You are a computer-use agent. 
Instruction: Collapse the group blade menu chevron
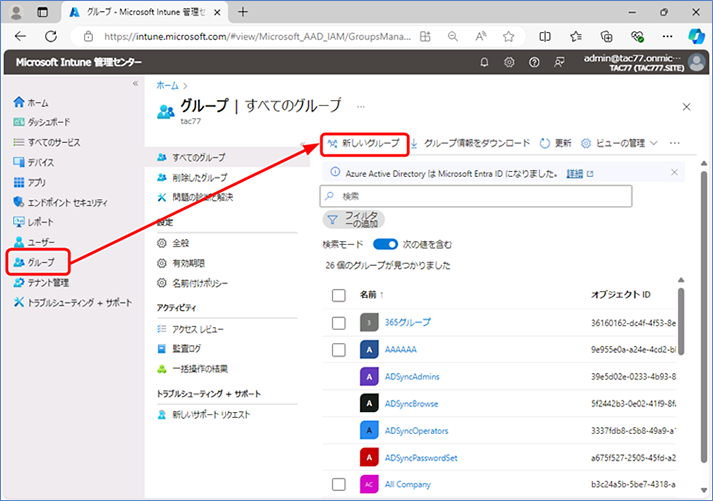303,145
